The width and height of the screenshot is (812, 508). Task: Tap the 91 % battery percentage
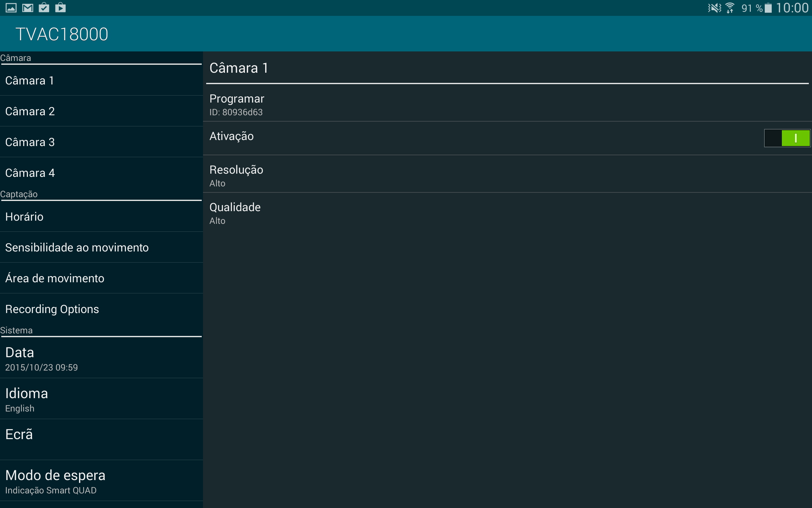(752, 8)
